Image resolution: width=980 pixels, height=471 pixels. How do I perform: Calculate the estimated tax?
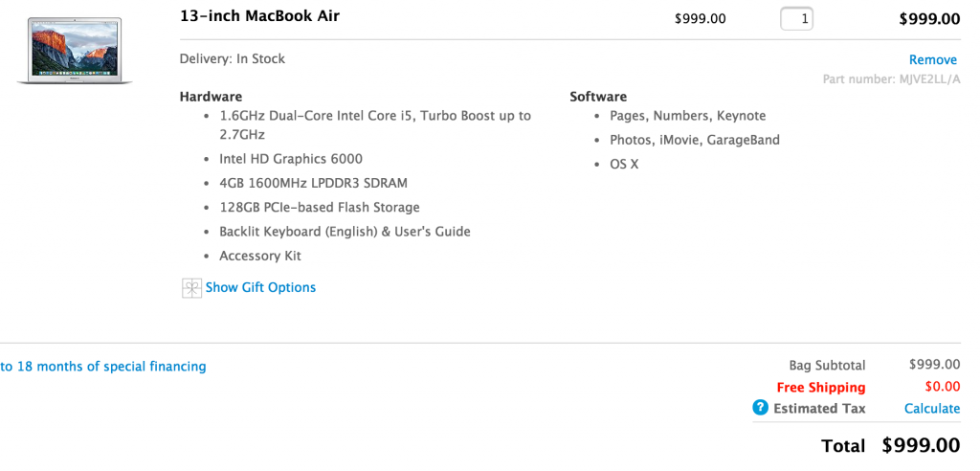(931, 408)
